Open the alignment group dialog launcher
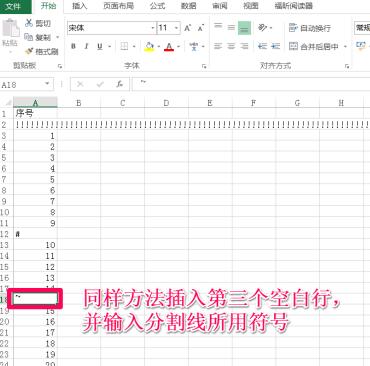This screenshot has height=366, width=370. pos(347,66)
